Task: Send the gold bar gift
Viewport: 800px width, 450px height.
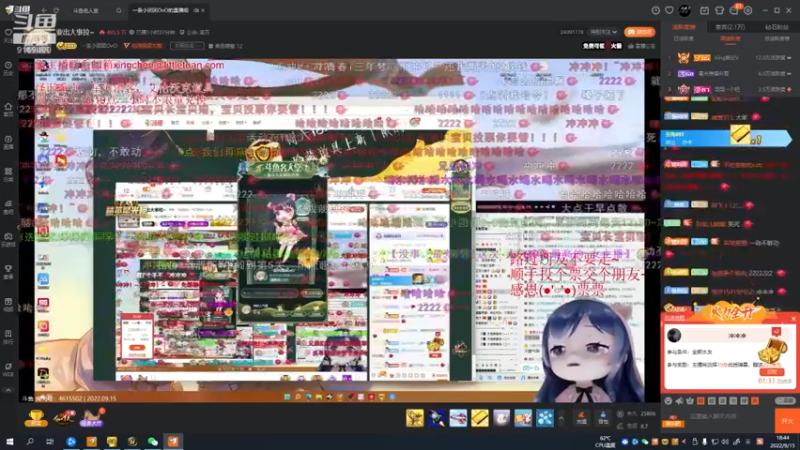Action: pos(480,418)
